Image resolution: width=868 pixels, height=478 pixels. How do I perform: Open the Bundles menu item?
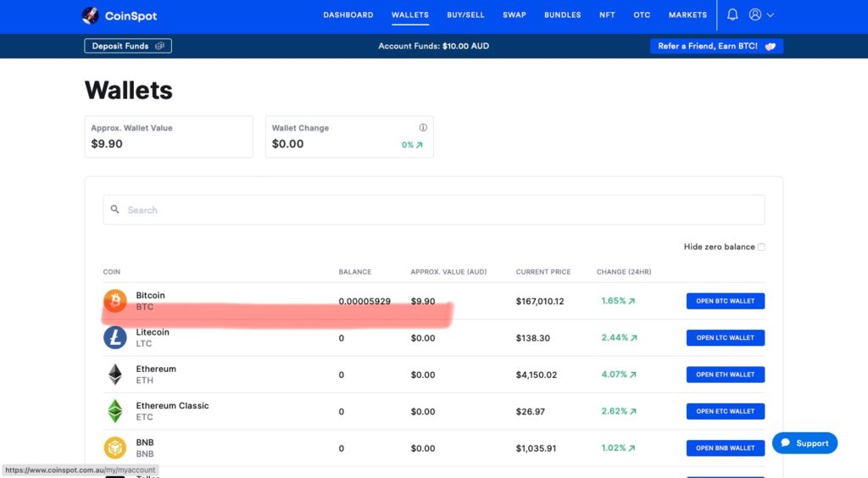(563, 15)
